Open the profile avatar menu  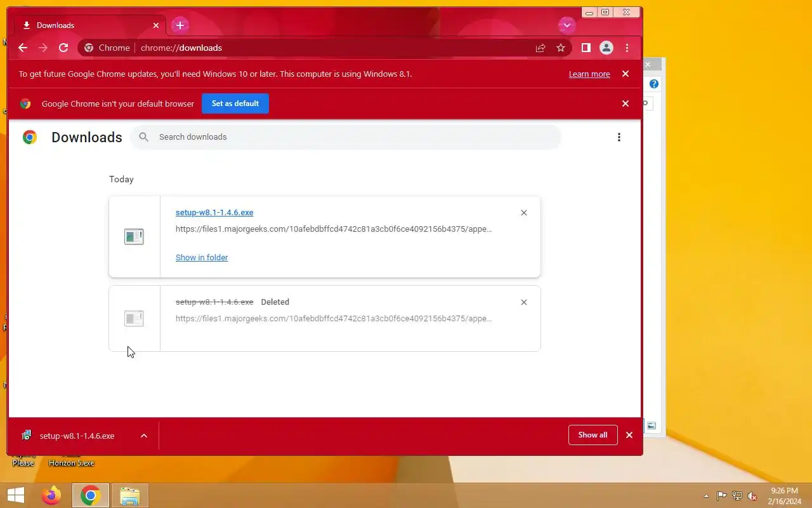coord(606,48)
